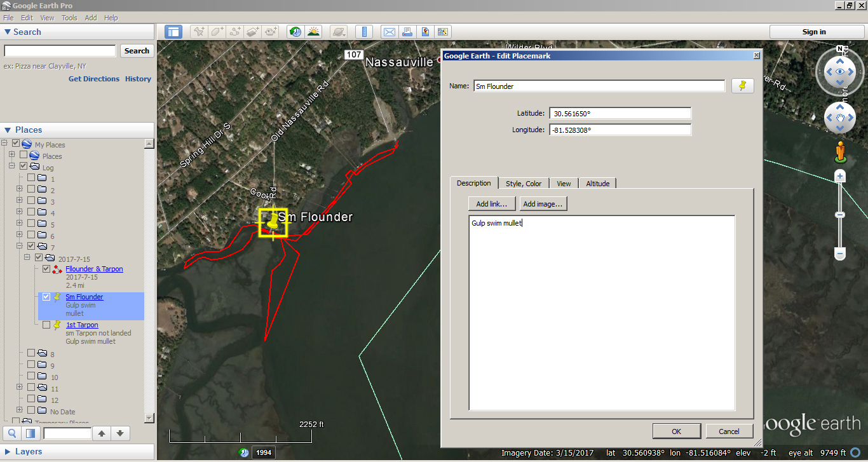Click the Add Placemark pushpin icon
The height and width of the screenshot is (462, 868).
pyautogui.click(x=200, y=32)
